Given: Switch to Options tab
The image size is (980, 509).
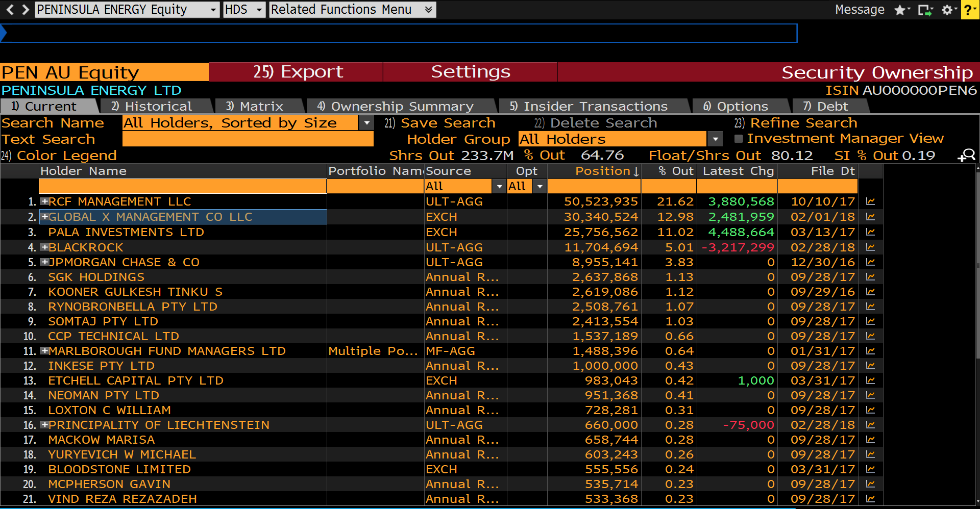Looking at the screenshot, I should coord(742,106).
